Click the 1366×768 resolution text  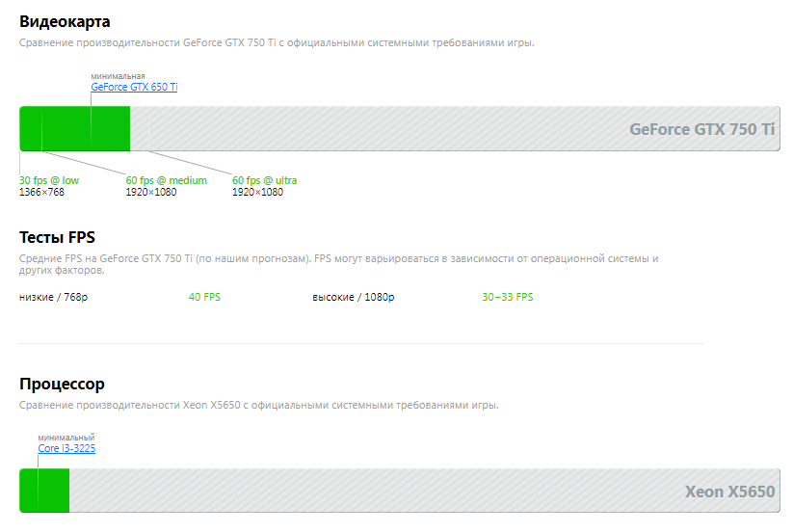42,192
